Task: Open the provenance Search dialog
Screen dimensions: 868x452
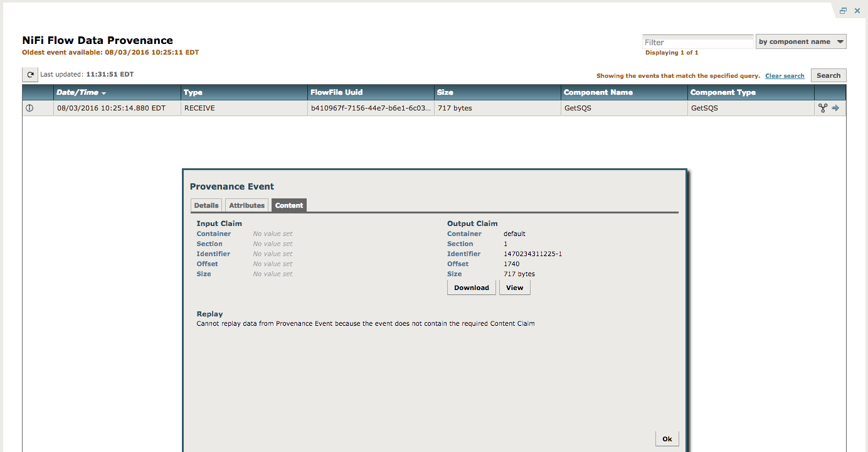Action: (828, 75)
